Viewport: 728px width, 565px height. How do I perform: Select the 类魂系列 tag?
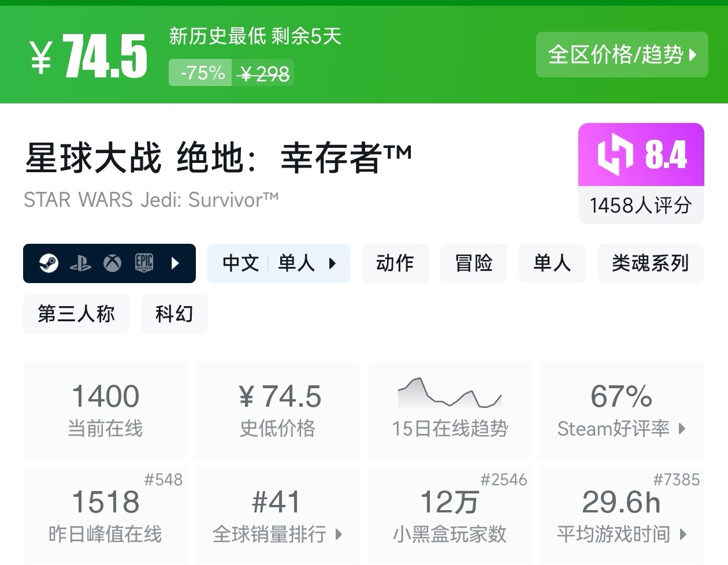click(x=651, y=263)
